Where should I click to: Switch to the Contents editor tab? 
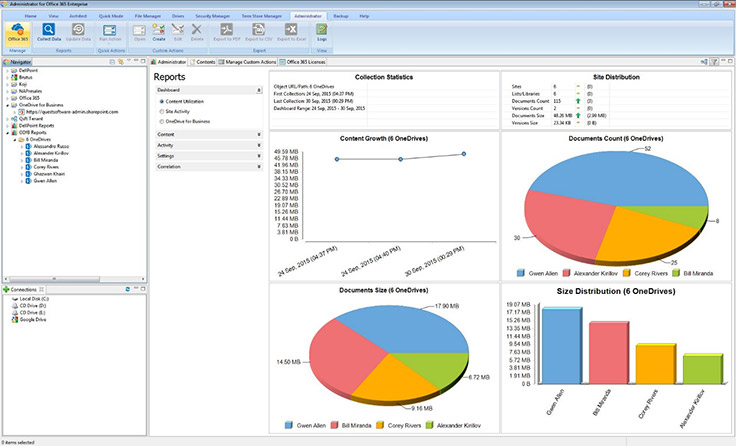[202, 62]
